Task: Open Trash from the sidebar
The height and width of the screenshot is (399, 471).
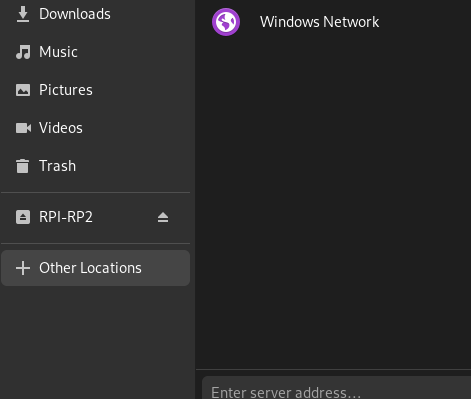Action: [57, 166]
